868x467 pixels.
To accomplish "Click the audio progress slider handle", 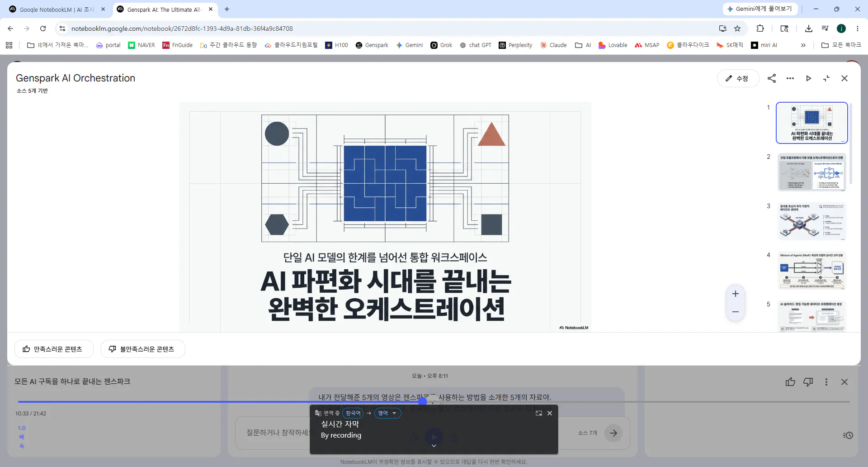I will pyautogui.click(x=422, y=401).
